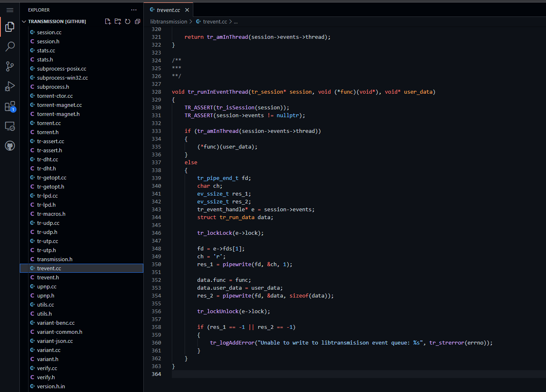Open torrent.h file

pyautogui.click(x=82, y=132)
